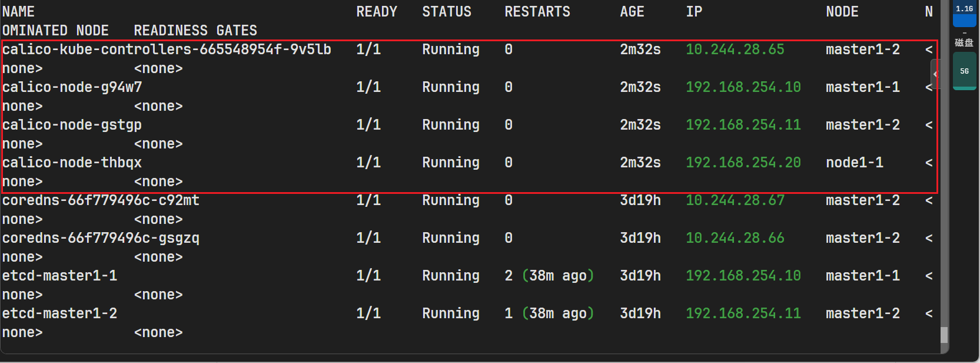The image size is (980, 363).
Task: Click IP address 10.244.28.66
Action: (735, 238)
